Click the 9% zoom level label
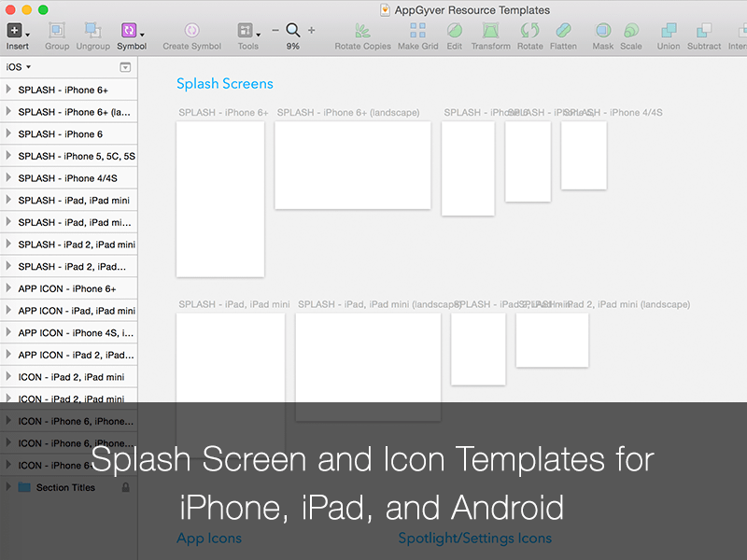The width and height of the screenshot is (747, 560). [x=292, y=46]
